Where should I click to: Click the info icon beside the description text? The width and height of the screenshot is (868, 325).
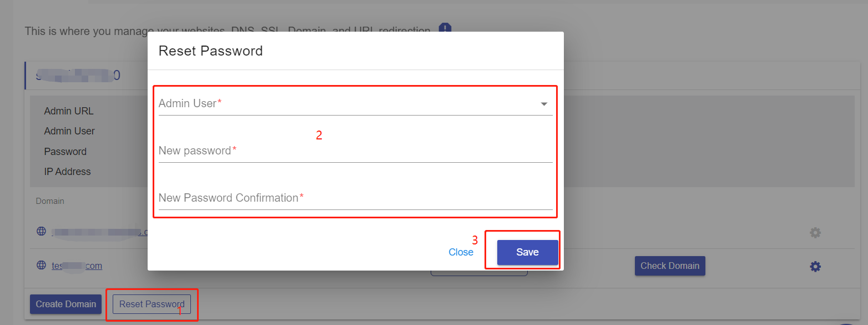point(445,28)
